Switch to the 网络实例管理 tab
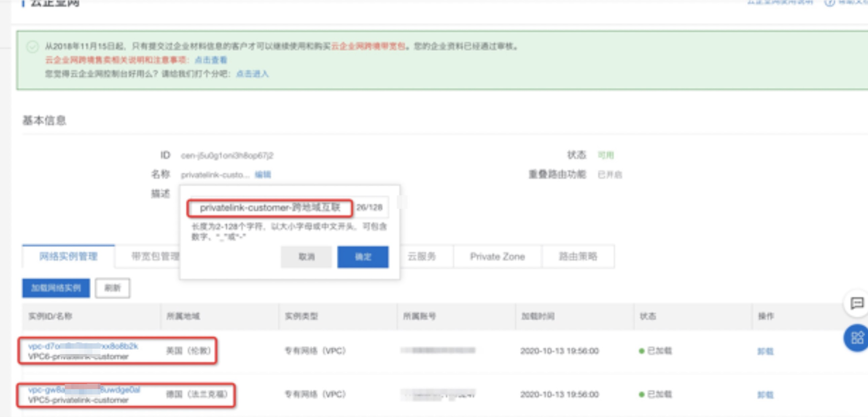 click(x=68, y=257)
